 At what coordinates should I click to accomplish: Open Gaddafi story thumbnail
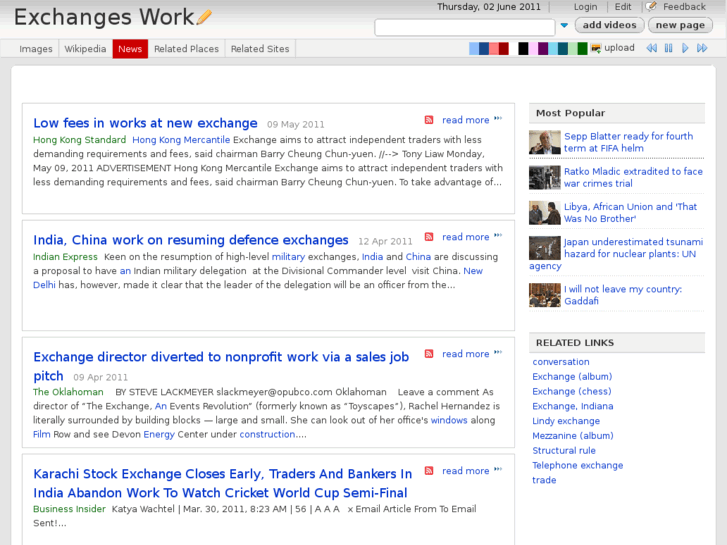545,295
